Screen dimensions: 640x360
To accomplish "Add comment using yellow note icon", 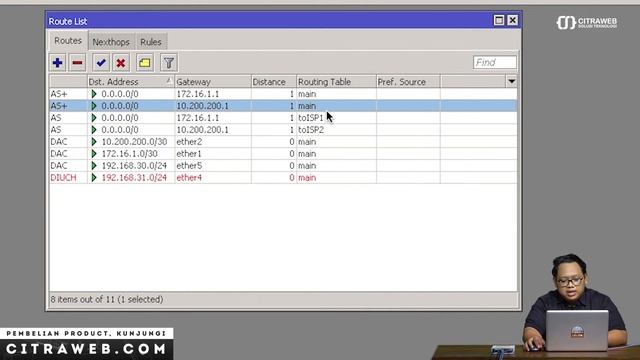I will click(145, 63).
